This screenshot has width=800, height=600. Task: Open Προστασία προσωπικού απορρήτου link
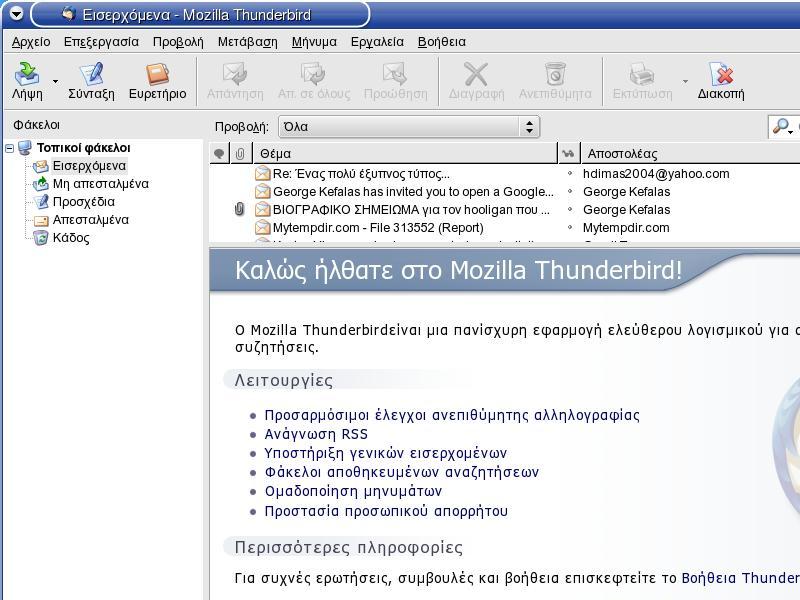(386, 511)
